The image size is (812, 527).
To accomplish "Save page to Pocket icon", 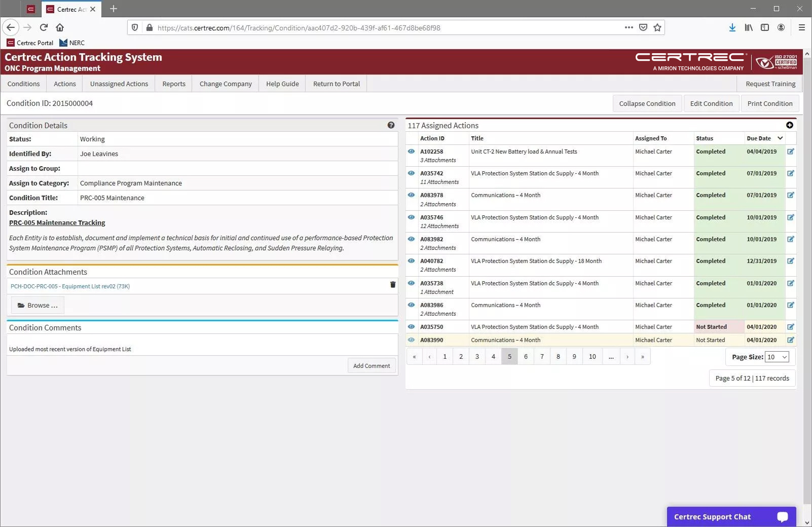I will click(643, 27).
